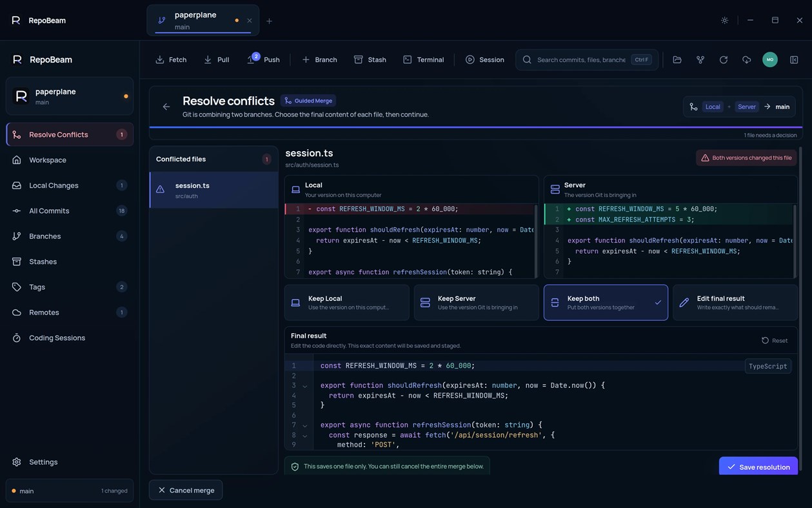Click the Local pane vertical scrollbar

tap(535, 240)
